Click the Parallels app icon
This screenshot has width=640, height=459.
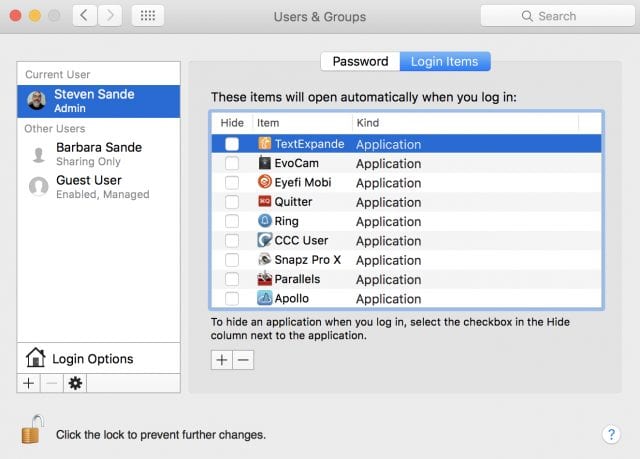coord(264,279)
